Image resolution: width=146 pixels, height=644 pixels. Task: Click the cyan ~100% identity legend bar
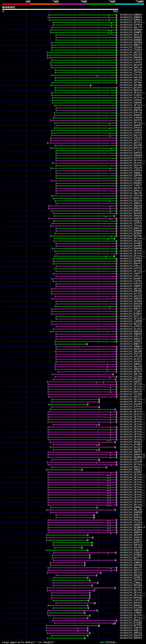[130, 4]
